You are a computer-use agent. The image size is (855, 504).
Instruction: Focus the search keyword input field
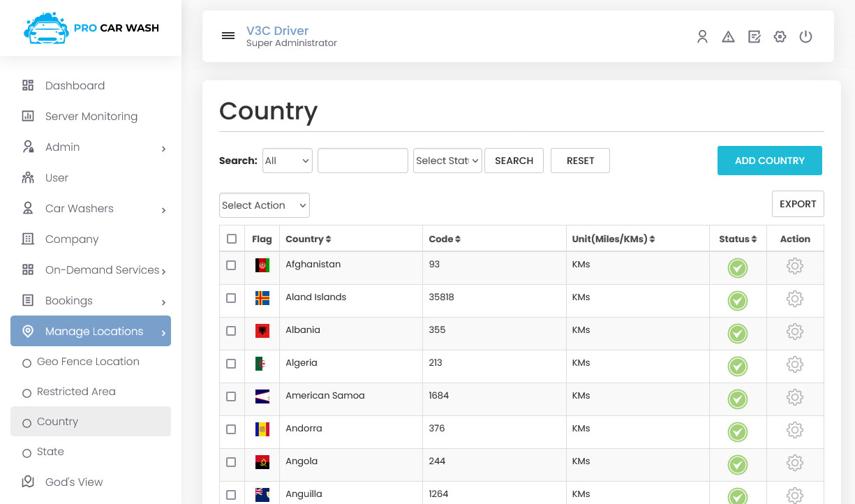[363, 161]
